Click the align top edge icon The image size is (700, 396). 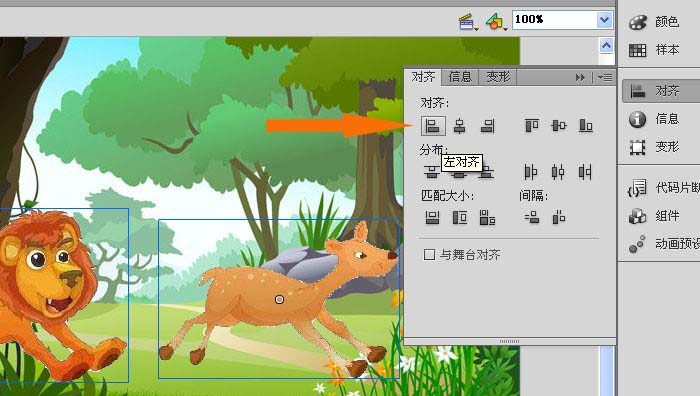532,125
